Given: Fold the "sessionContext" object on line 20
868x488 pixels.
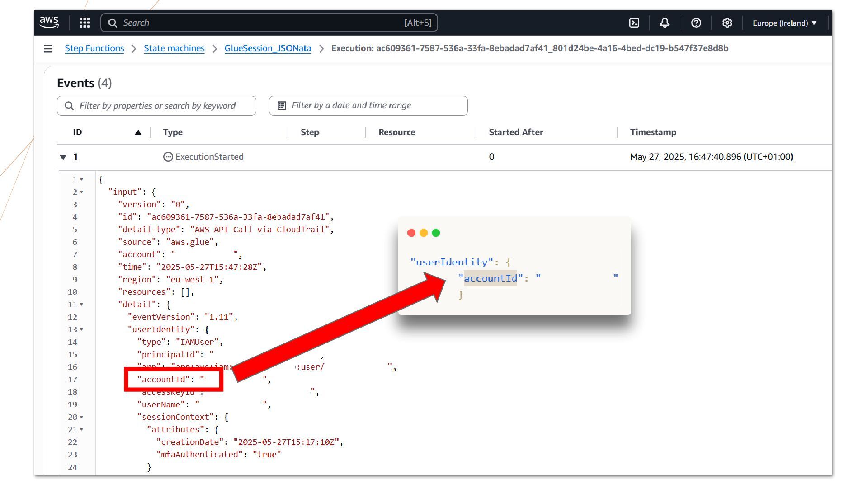Looking at the screenshot, I should tap(82, 417).
